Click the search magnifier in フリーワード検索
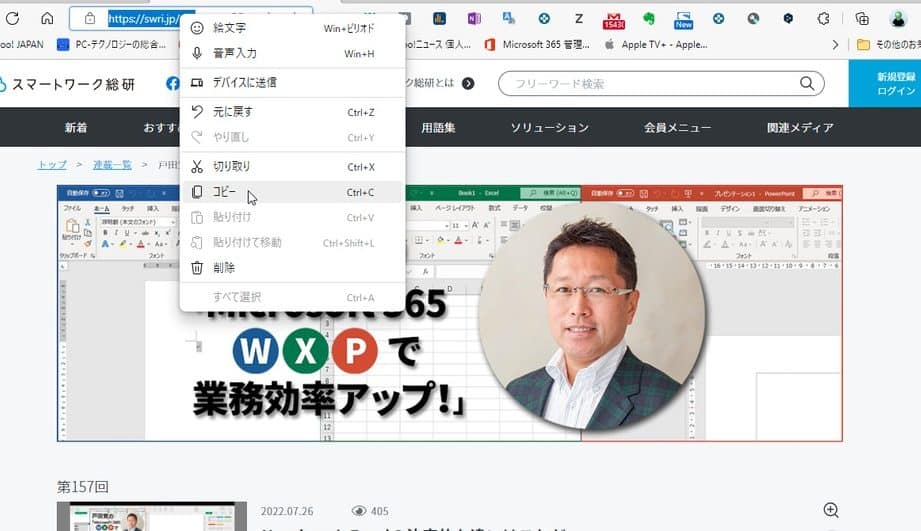The width and height of the screenshot is (921, 531). [x=808, y=84]
